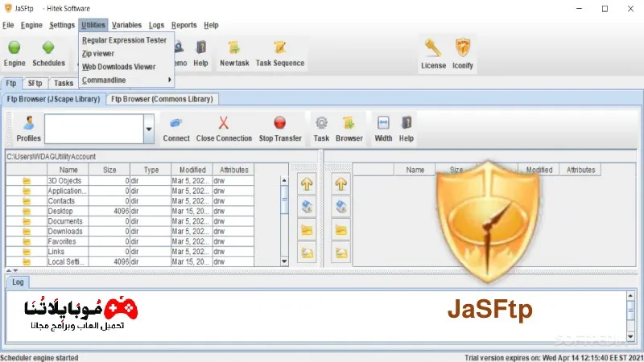
Task: Open Task Sequence toolbar icon
Action: 280,47
